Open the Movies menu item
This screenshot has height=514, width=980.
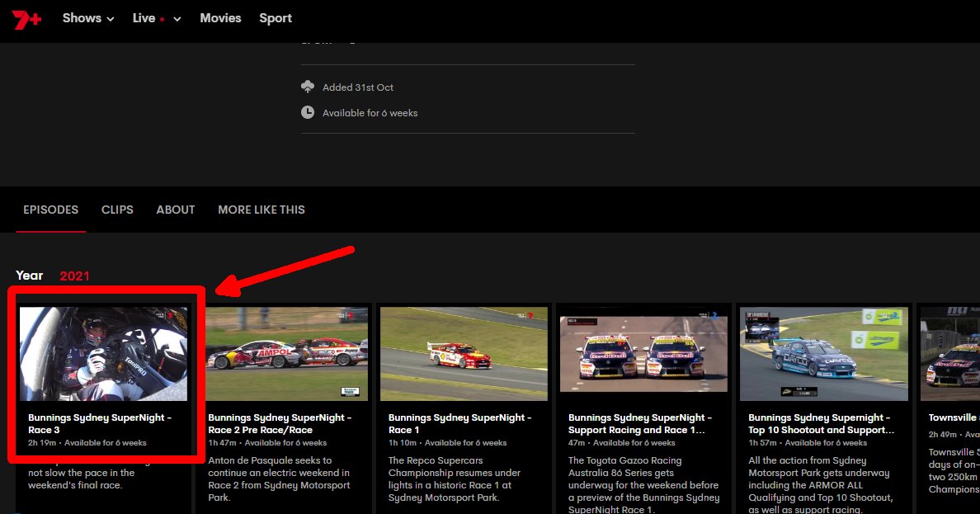[220, 18]
